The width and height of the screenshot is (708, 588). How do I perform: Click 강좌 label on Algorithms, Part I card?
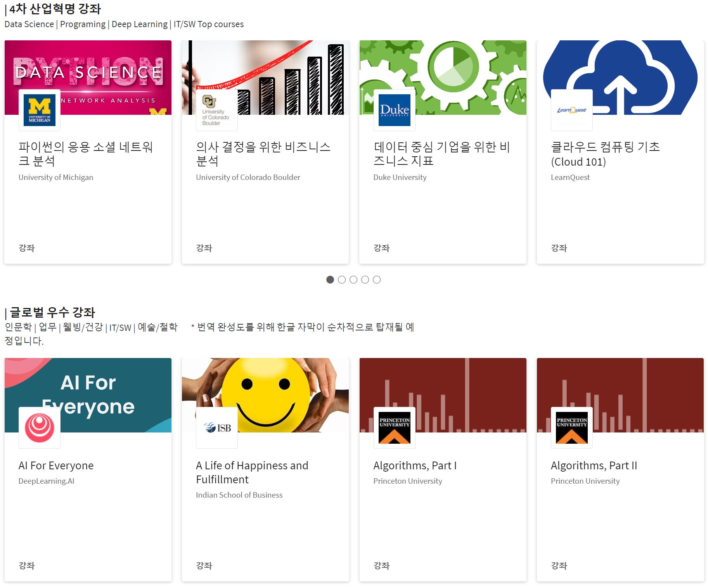[382, 566]
